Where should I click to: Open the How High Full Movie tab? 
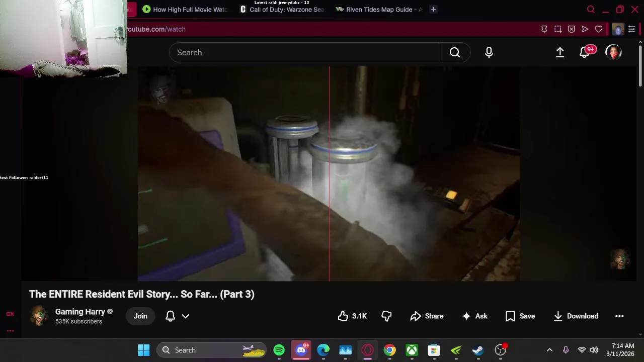pyautogui.click(x=185, y=10)
